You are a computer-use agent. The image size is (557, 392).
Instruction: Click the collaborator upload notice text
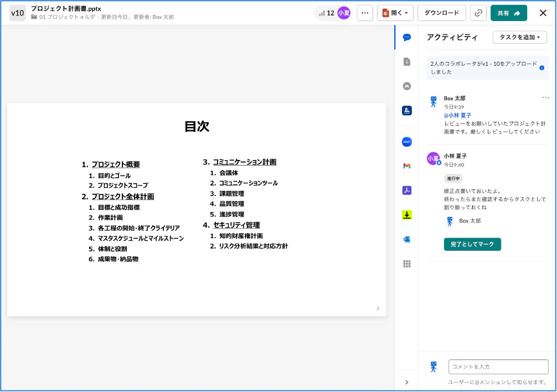pyautogui.click(x=484, y=68)
